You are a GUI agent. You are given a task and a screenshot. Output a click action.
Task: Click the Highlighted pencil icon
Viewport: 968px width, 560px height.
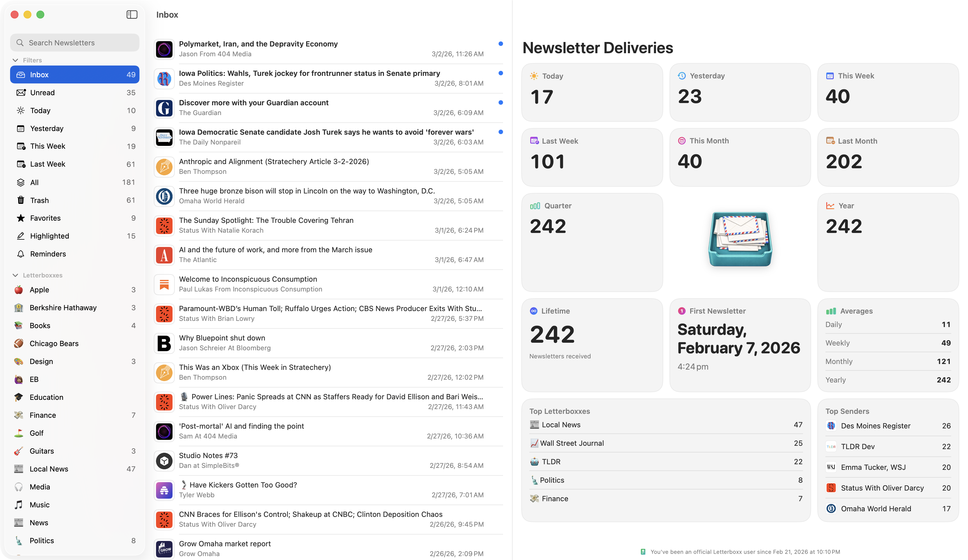(21, 236)
